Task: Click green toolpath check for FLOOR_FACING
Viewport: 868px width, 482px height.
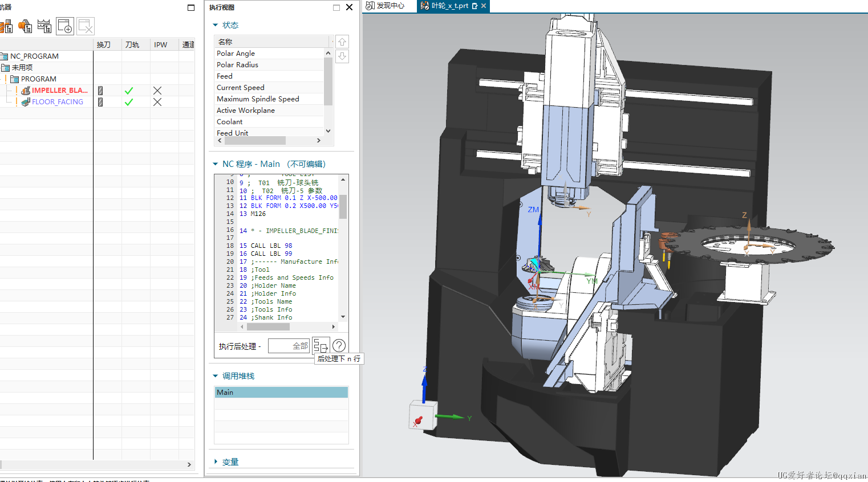Action: coord(129,102)
